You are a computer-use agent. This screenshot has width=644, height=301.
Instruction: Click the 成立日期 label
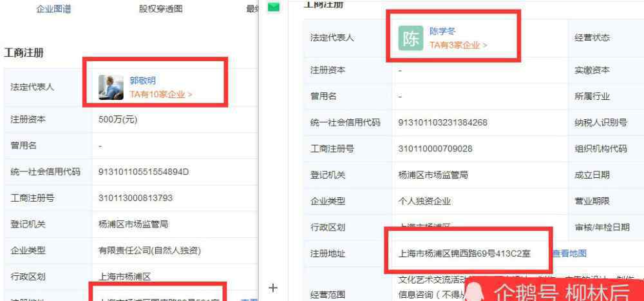pos(592,175)
